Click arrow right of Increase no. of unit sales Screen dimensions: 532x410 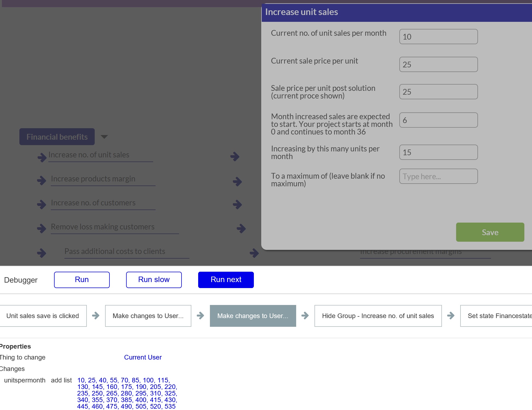235,157
